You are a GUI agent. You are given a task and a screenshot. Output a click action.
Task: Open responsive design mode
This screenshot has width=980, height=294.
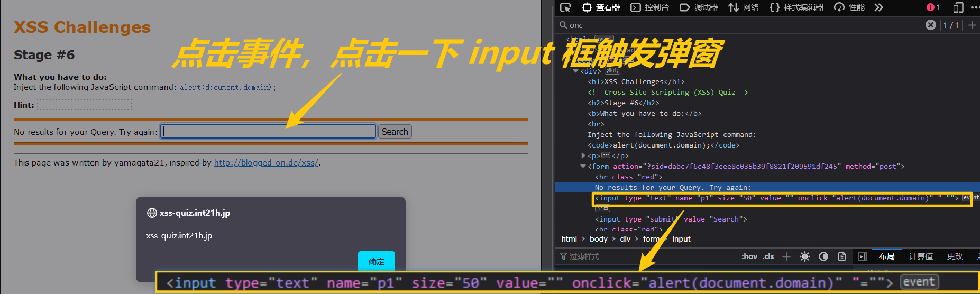[958, 7]
